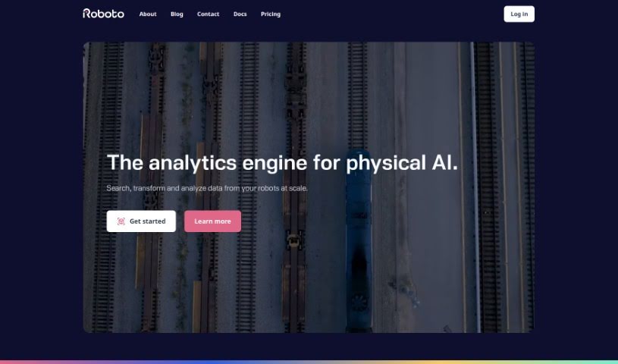Click the Roboto logo

(103, 14)
